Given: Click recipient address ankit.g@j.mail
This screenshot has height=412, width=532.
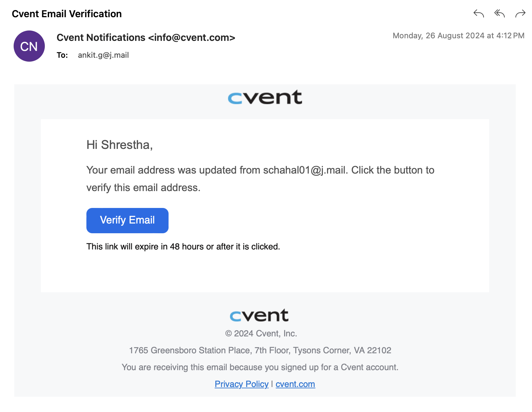Looking at the screenshot, I should click(103, 55).
